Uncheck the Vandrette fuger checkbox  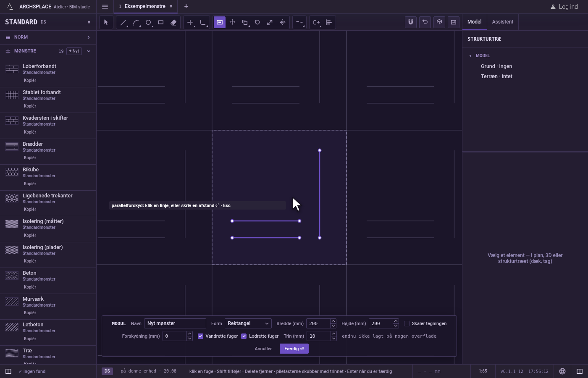(x=200, y=336)
